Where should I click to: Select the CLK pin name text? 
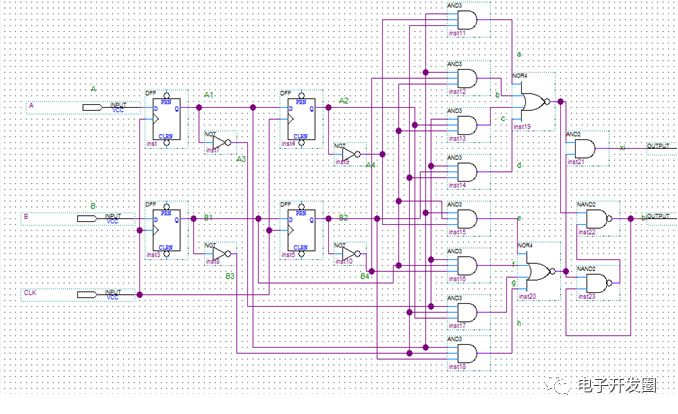30,293
